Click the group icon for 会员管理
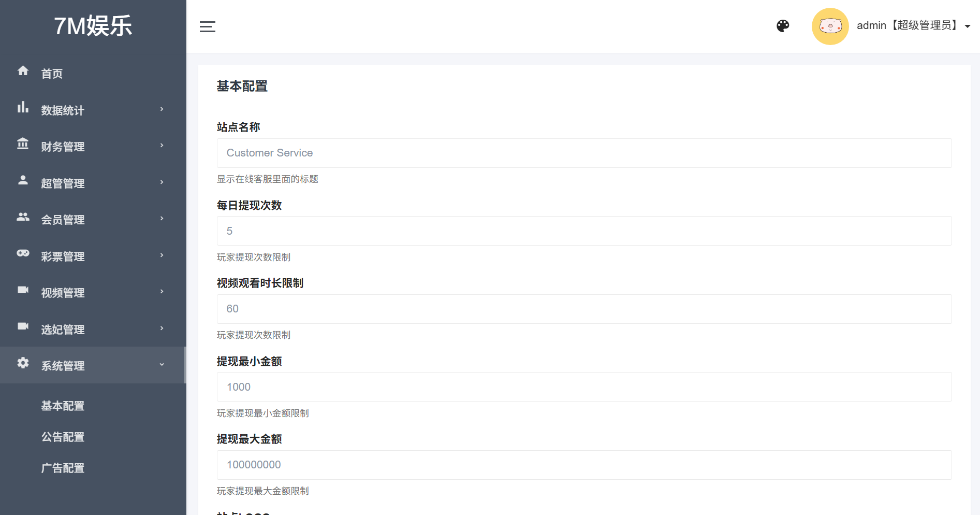This screenshot has height=515, width=980. [x=23, y=217]
